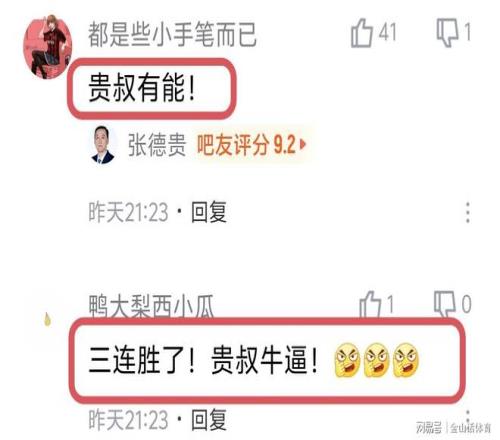The height and width of the screenshot is (440, 500).
Task: Expand the arrow after 吧友评分 9.2
Action: point(303,145)
